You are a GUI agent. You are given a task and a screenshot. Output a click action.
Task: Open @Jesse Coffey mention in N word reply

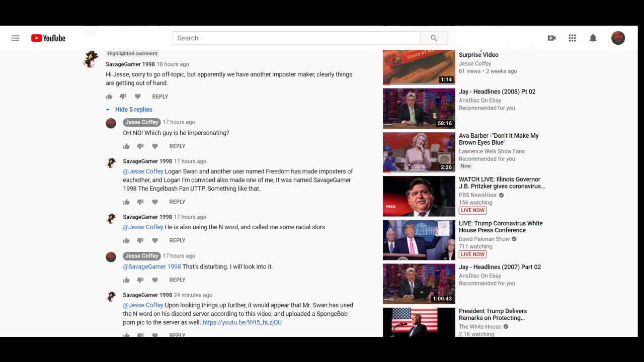click(143, 227)
